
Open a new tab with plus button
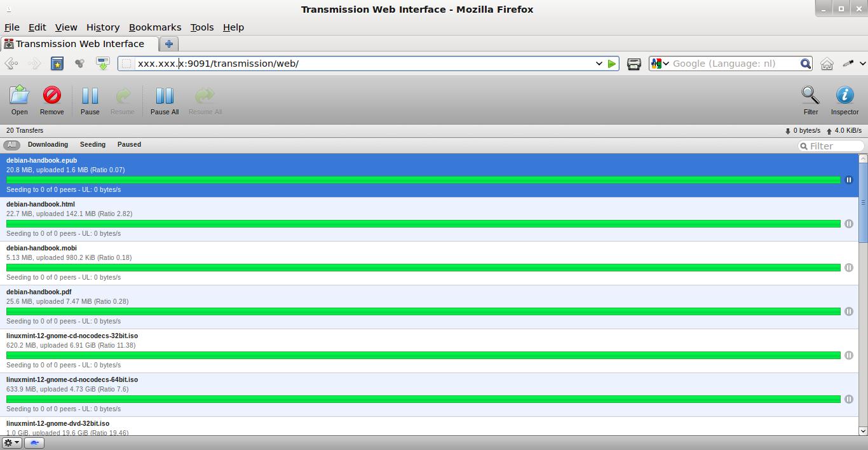pos(168,44)
